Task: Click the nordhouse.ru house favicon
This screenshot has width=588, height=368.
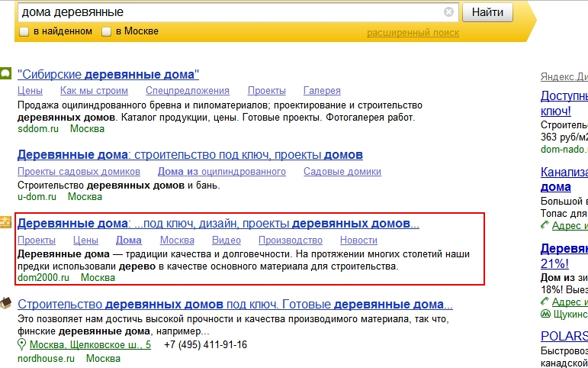Action: pos(5,302)
